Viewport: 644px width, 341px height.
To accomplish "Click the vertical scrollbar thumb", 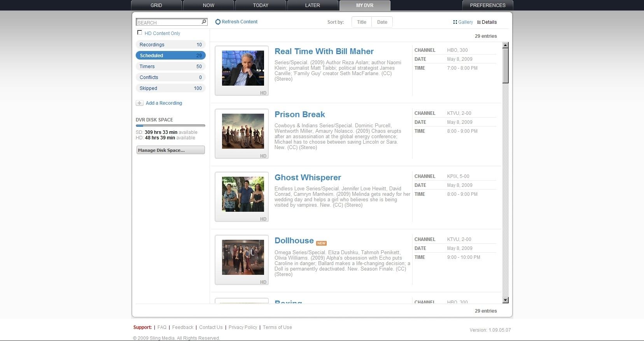I will [506, 66].
